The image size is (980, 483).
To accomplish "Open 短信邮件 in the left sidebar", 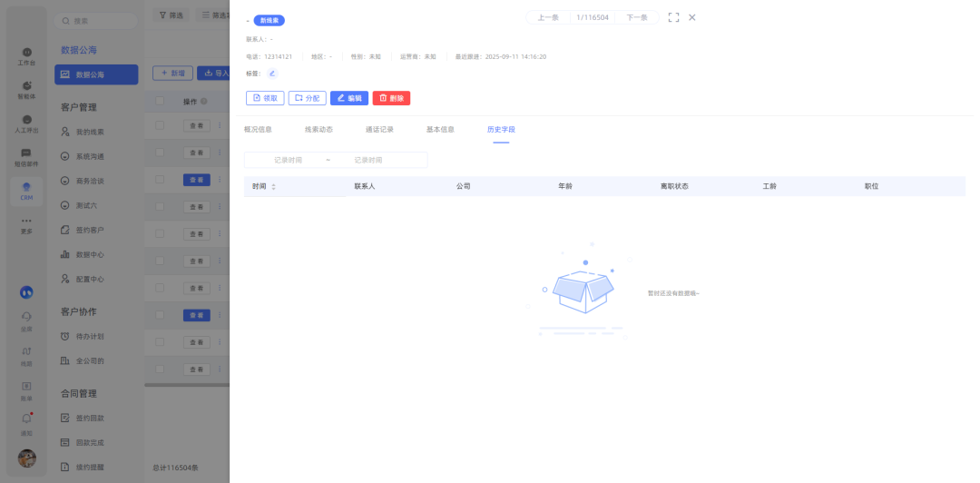I will pos(26,158).
